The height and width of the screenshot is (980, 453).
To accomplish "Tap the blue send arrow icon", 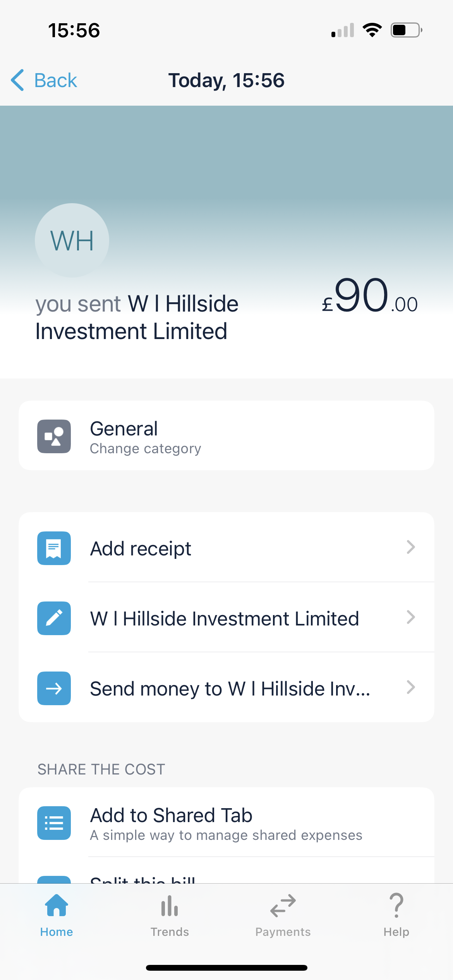I will pos(54,688).
